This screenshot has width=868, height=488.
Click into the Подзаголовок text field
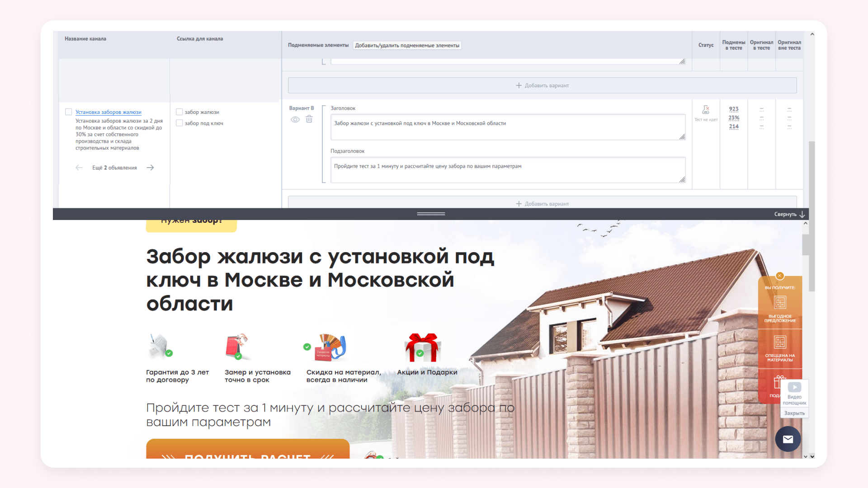click(507, 169)
